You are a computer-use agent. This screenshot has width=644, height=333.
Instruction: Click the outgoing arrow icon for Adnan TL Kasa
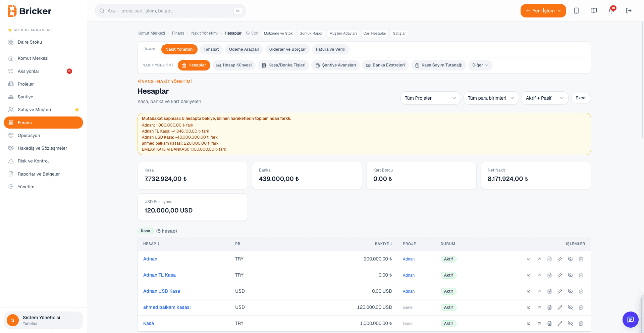click(539, 275)
